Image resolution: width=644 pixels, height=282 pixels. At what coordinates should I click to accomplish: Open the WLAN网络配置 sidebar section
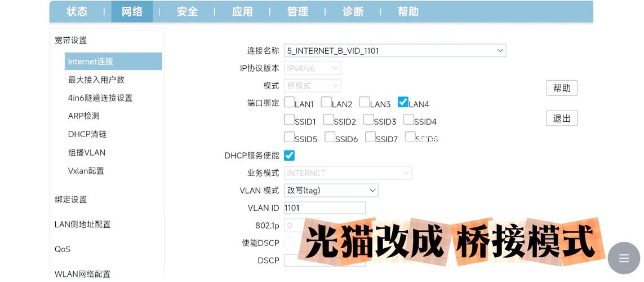point(83,274)
